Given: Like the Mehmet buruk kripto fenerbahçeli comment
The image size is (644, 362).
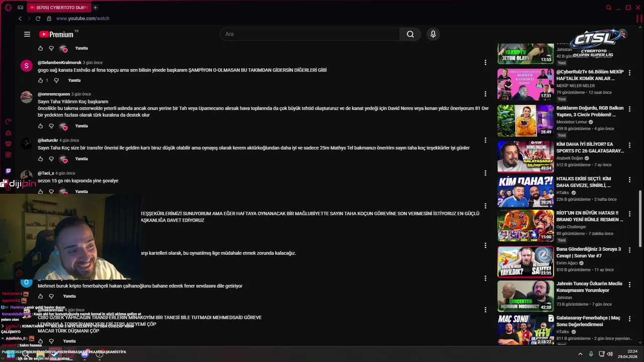Looking at the screenshot, I should [x=41, y=296].
